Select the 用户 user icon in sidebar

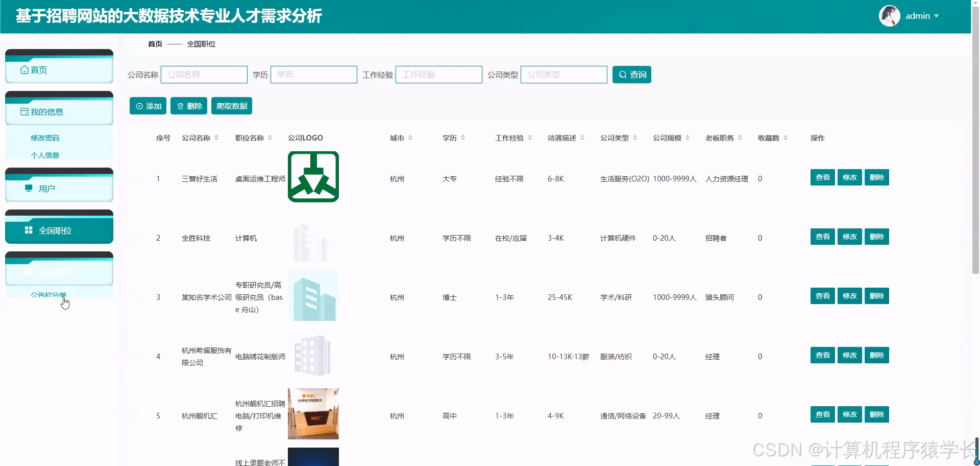pos(29,188)
